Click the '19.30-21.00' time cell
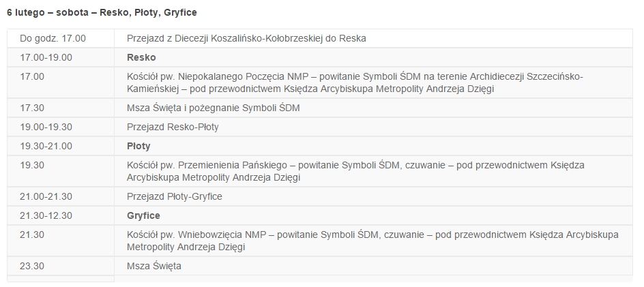The width and height of the screenshot is (644, 287). (x=61, y=146)
